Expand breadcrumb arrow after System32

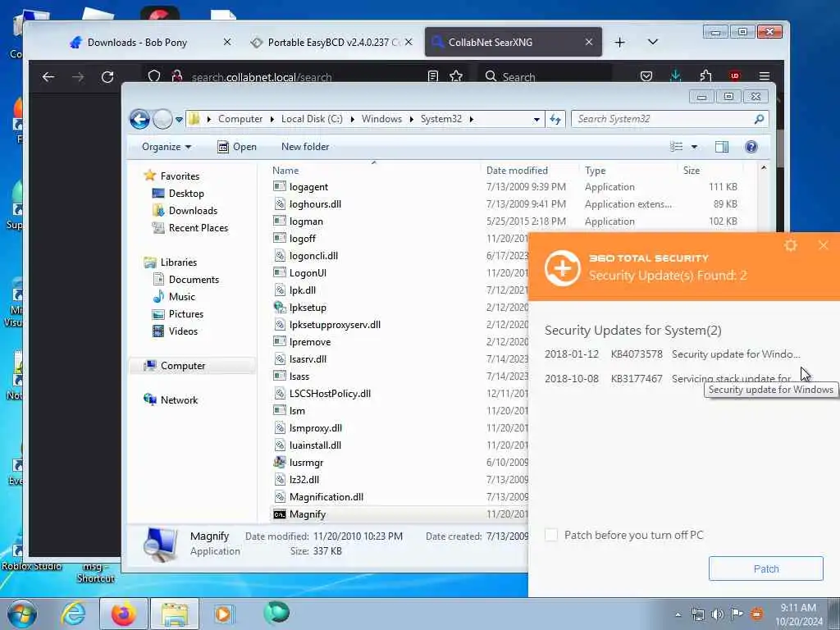point(472,119)
